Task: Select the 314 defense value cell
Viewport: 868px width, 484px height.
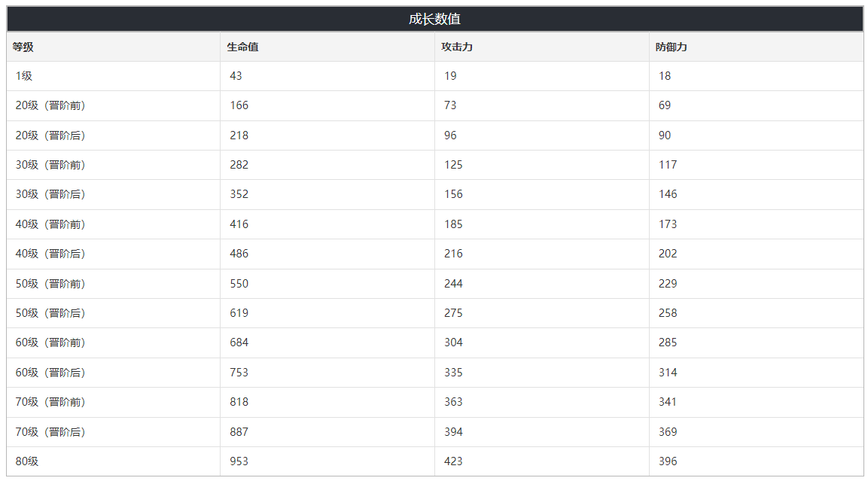Action: pos(668,373)
